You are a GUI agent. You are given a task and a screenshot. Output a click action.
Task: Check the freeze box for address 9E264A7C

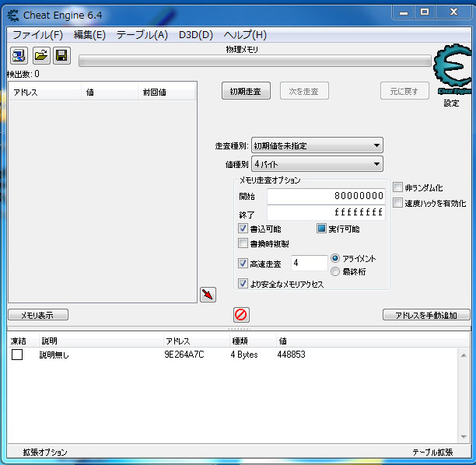[17, 355]
